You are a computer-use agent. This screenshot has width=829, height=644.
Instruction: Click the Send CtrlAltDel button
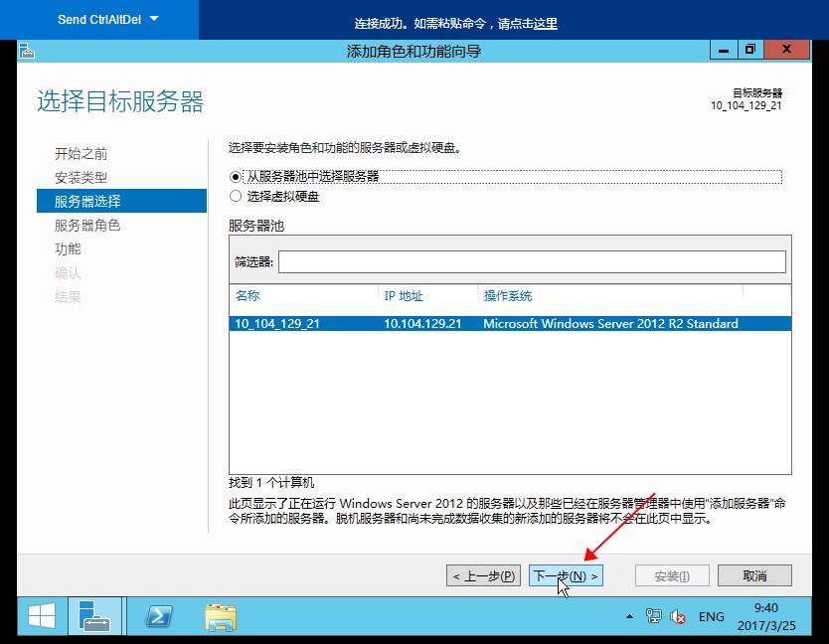[99, 20]
